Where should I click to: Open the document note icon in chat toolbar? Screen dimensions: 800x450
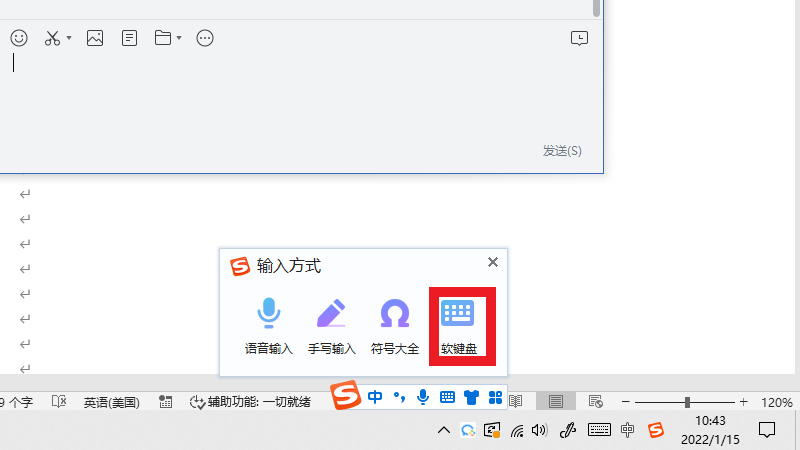130,38
